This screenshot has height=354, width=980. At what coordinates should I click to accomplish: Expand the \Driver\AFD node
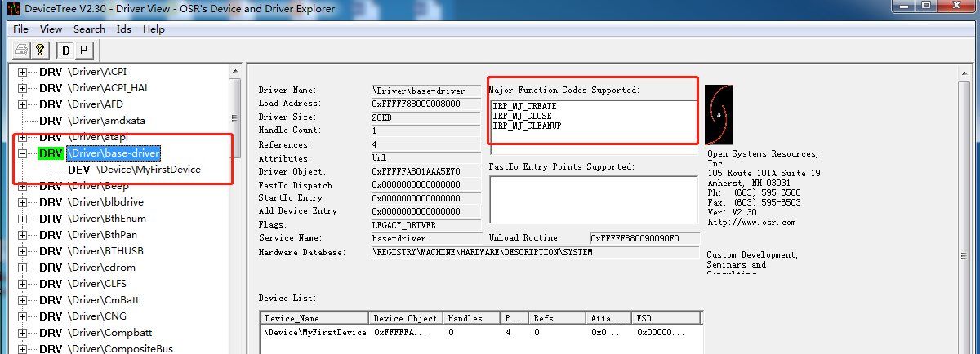tap(22, 104)
